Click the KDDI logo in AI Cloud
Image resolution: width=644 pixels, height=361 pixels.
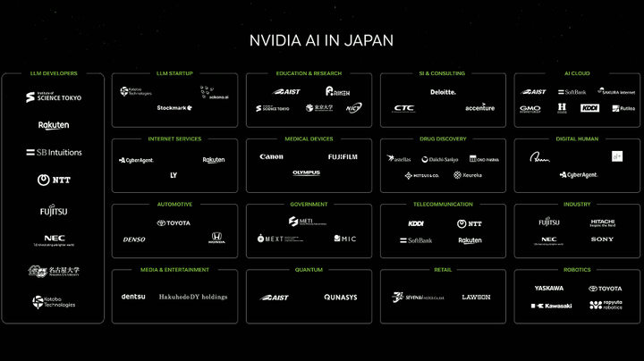pyautogui.click(x=589, y=108)
